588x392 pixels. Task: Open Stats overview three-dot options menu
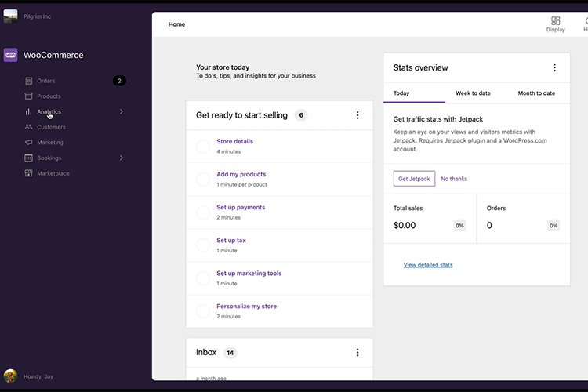pos(554,68)
